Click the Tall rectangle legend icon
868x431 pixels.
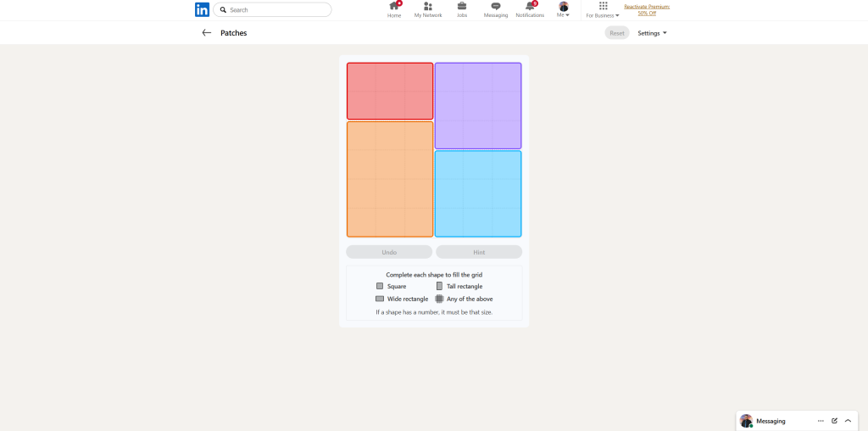[440, 287]
